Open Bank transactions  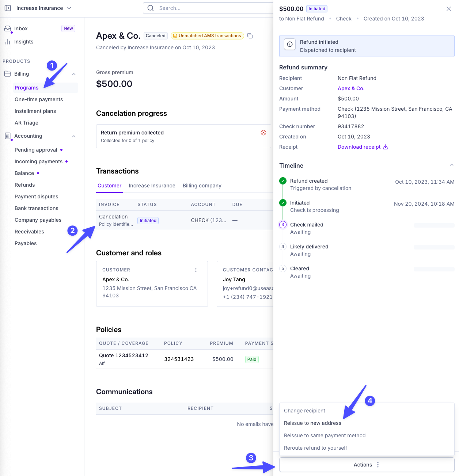(x=37, y=208)
